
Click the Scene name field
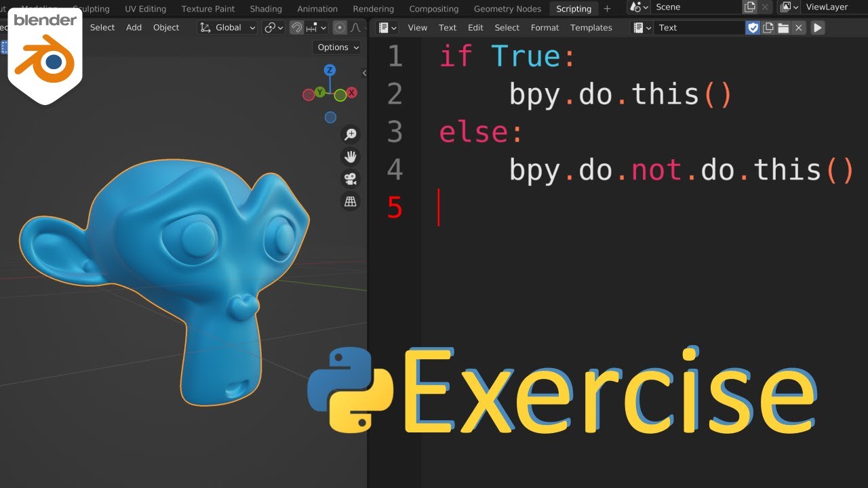click(x=696, y=7)
